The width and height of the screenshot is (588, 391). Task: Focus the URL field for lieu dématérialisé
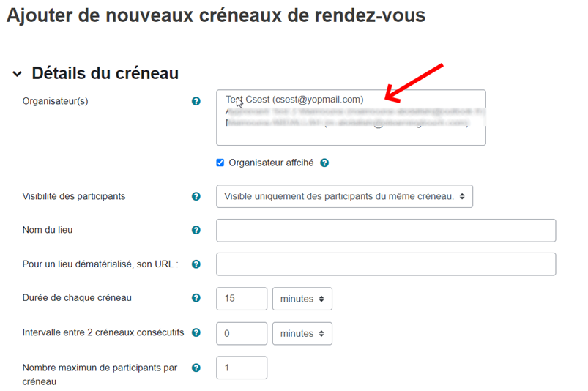tap(385, 264)
